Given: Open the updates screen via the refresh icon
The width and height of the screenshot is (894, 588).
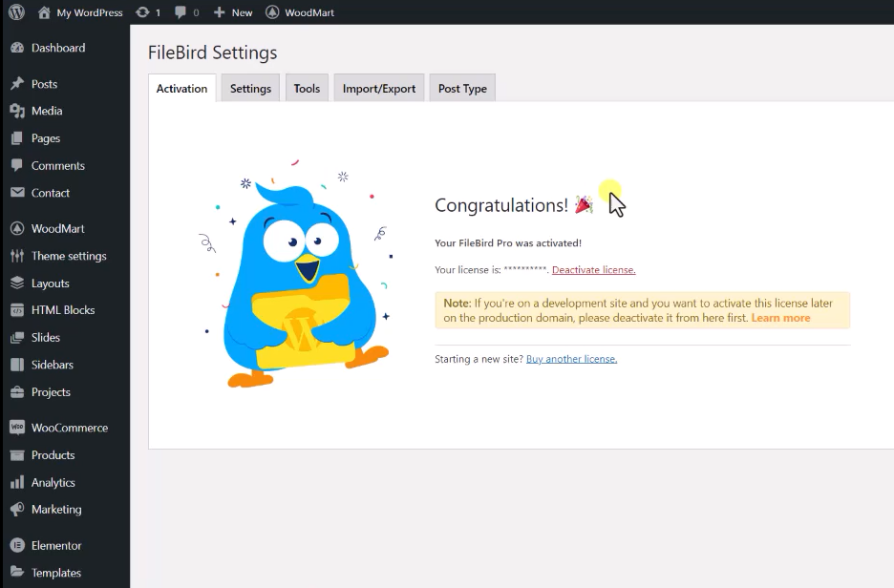Looking at the screenshot, I should click(x=141, y=12).
